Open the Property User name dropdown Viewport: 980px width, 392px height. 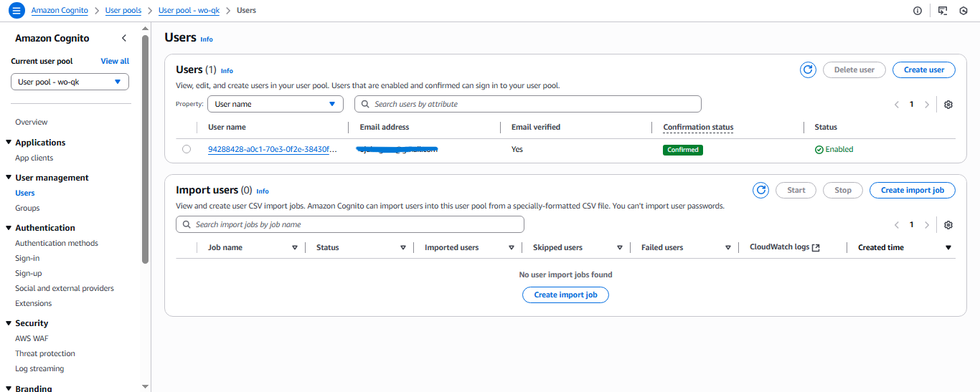pos(275,104)
